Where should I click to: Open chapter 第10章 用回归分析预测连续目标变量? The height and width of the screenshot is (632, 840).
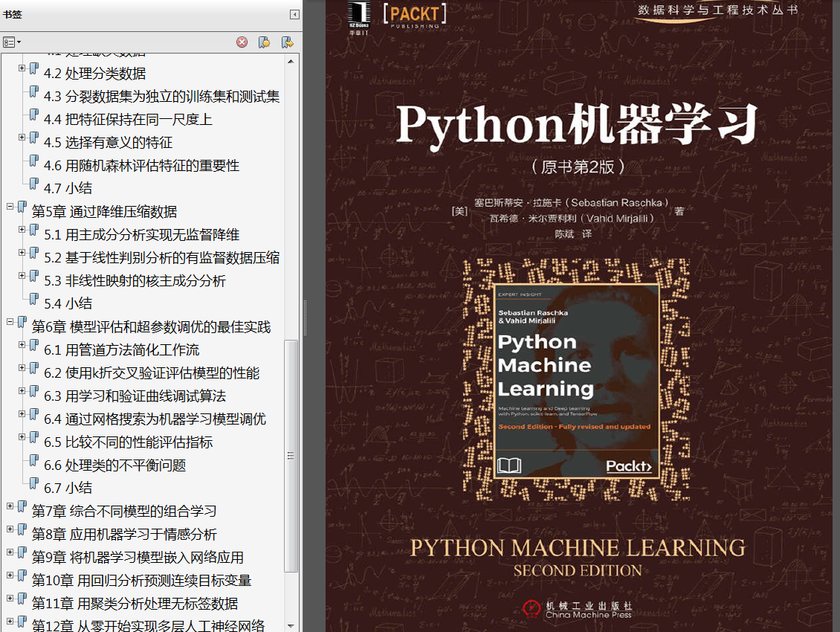[141, 581]
